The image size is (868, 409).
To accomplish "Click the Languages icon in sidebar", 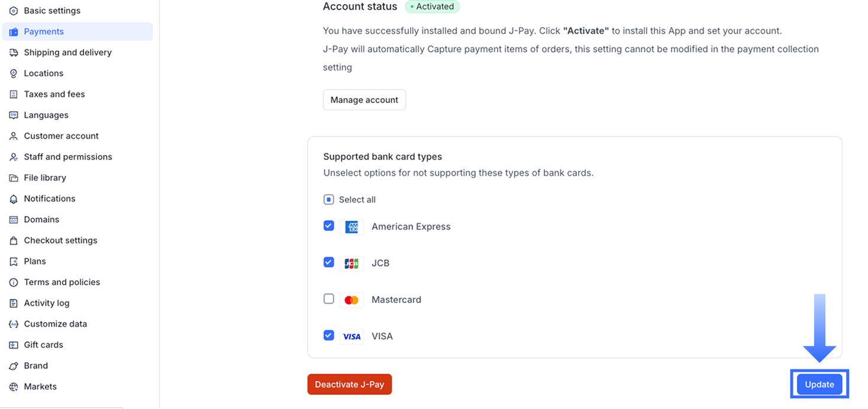I will [14, 115].
